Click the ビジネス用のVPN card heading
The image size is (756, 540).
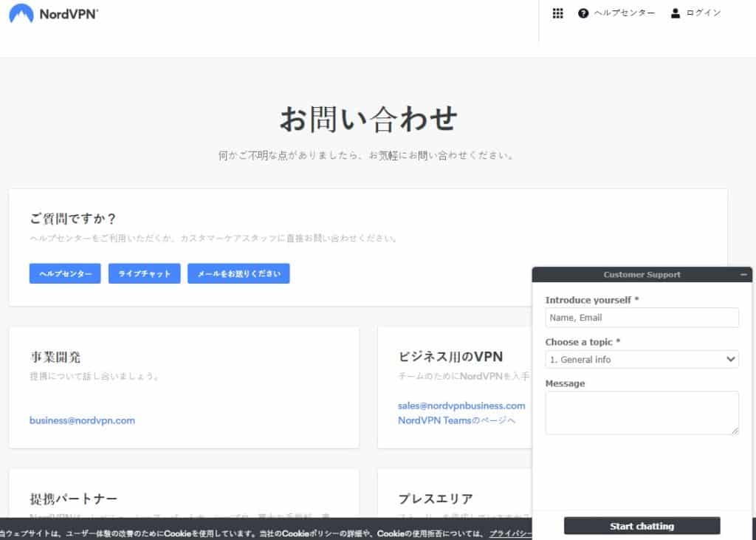[x=450, y=357]
